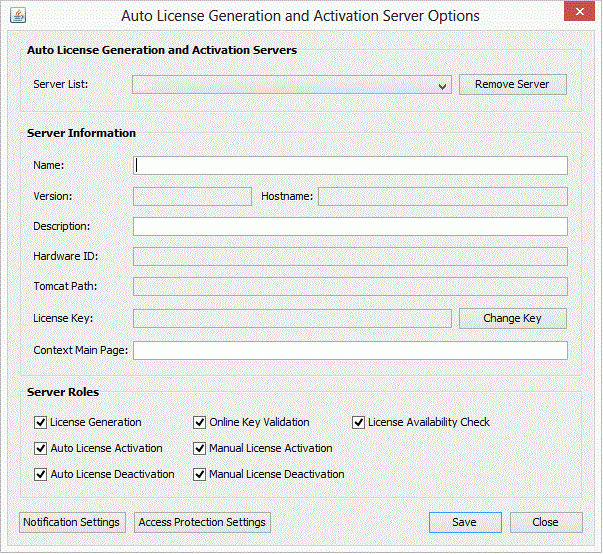Image resolution: width=603 pixels, height=554 pixels.
Task: Click into the Name text field
Action: 350,166
